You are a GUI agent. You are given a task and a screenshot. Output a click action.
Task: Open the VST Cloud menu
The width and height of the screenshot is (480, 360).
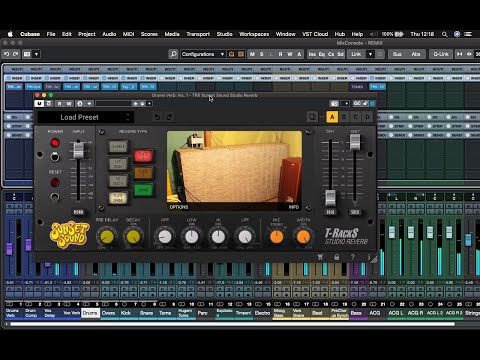[315, 34]
